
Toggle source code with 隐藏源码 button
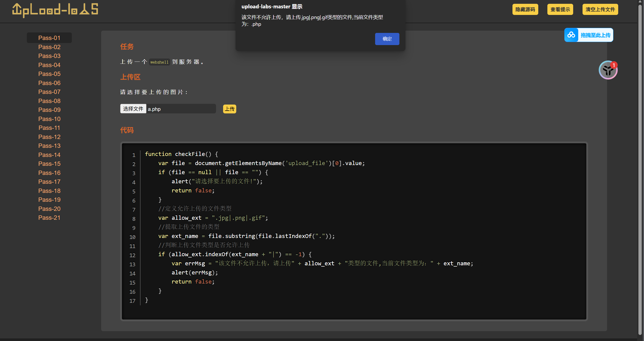(x=525, y=9)
